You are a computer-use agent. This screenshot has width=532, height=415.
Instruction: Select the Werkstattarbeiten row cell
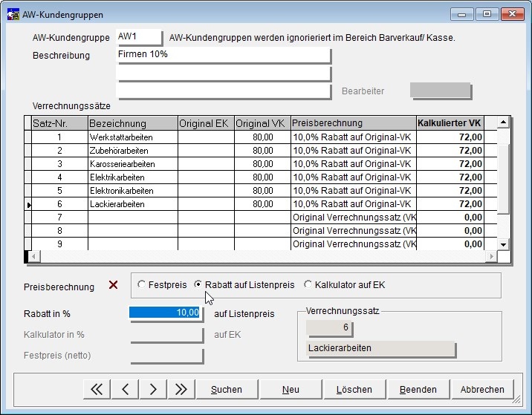[133, 137]
